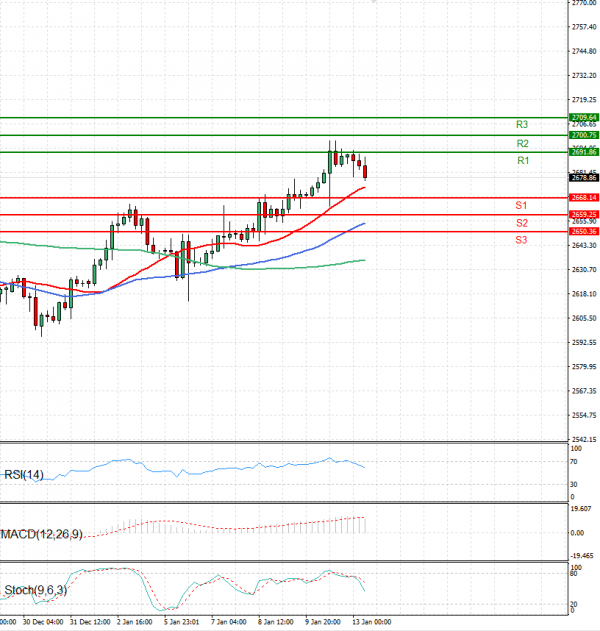Click the RSI 70 level value
This screenshot has width=600, height=631.
pyautogui.click(x=573, y=462)
